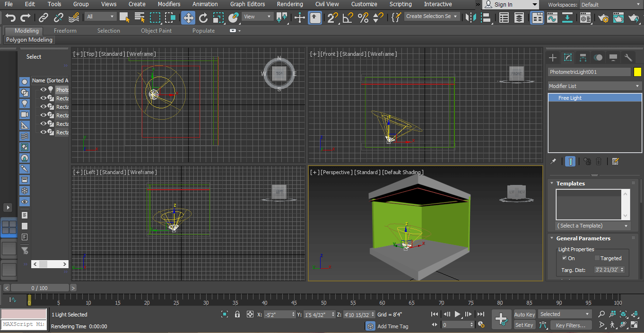The image size is (644, 333).
Task: Click the Remove modifier trash icon
Action: tap(599, 161)
